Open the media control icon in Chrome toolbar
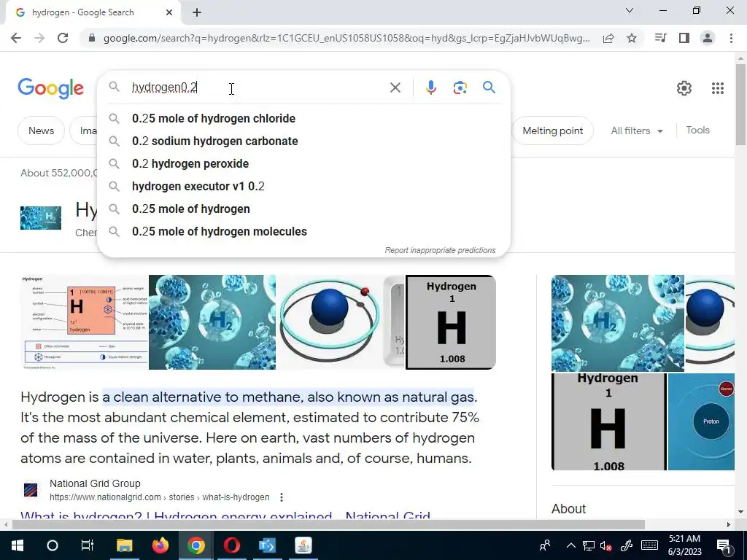 point(660,38)
